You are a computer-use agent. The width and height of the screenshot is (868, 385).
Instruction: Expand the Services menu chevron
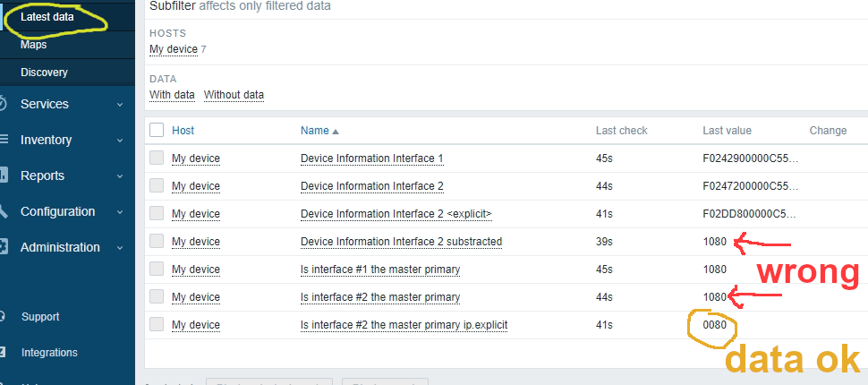click(120, 104)
